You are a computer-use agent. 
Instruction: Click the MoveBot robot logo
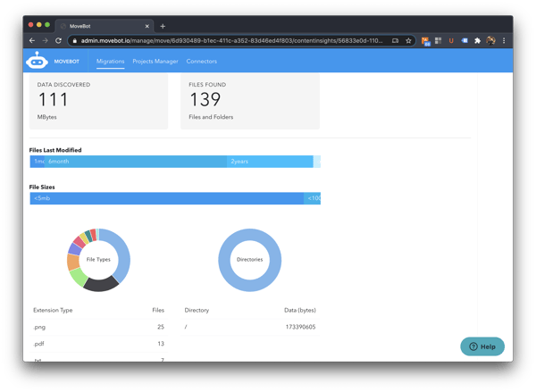point(37,62)
